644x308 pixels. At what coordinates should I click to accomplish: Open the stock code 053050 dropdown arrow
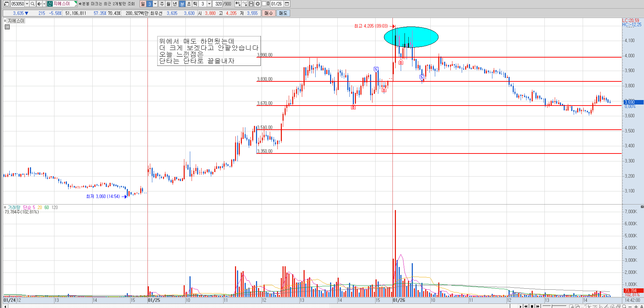[x=27, y=4]
